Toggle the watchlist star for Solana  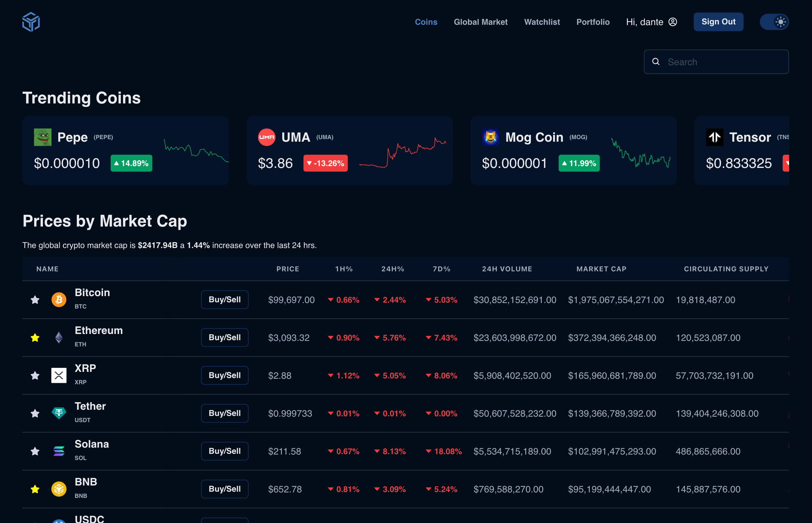pos(35,451)
